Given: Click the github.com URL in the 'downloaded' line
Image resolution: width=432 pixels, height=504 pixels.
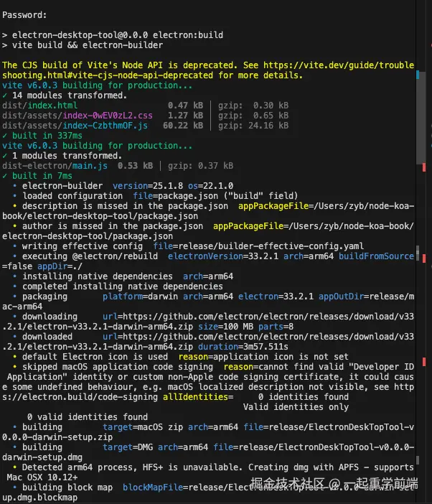Looking at the screenshot, I should point(208,342).
